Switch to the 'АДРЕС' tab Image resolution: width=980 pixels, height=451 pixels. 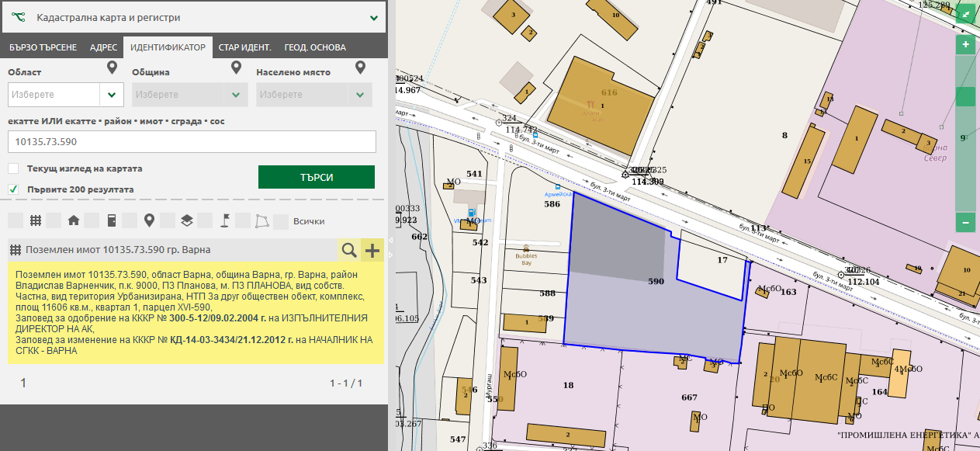103,47
